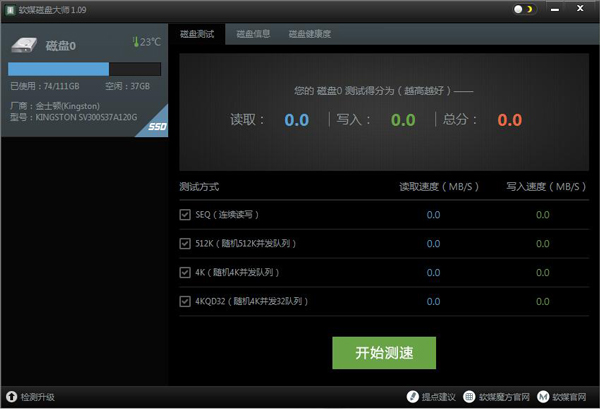Click the 读取速度 (MB/S) column header
This screenshot has width=600, height=409.
(x=439, y=187)
